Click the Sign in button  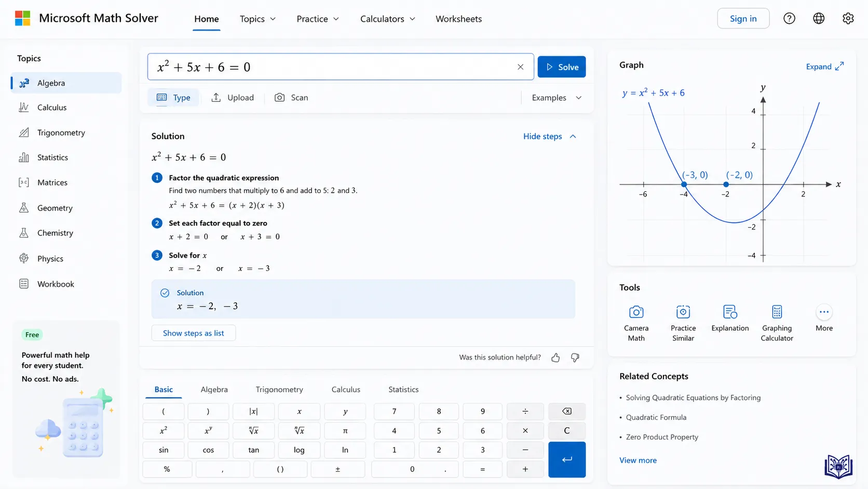tap(743, 19)
